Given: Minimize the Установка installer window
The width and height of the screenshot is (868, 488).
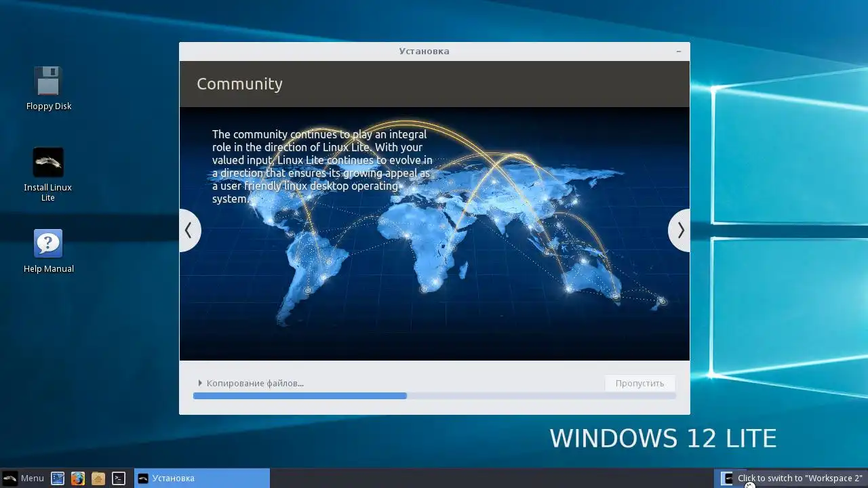Looking at the screenshot, I should 679,52.
